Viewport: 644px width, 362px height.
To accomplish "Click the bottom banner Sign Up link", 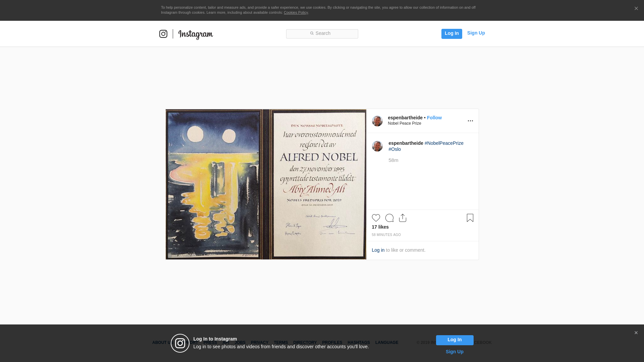I will click(454, 352).
